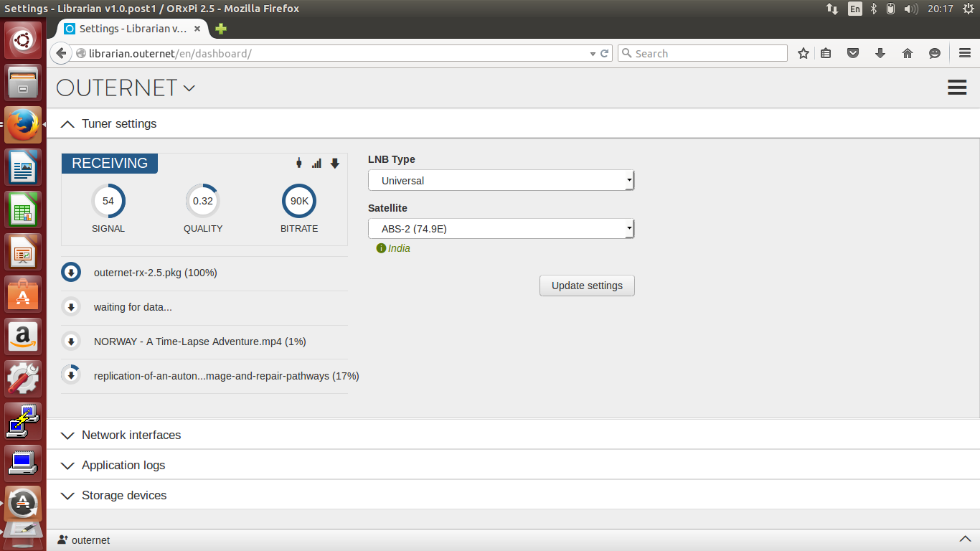
Task: Show bookmarks list icon
Action: tap(826, 54)
